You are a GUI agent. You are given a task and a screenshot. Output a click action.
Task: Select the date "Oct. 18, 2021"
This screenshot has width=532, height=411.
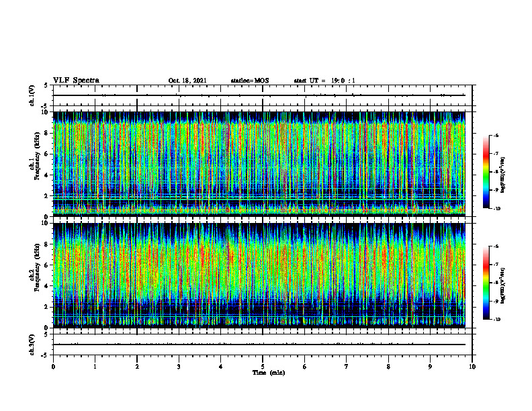(x=187, y=81)
